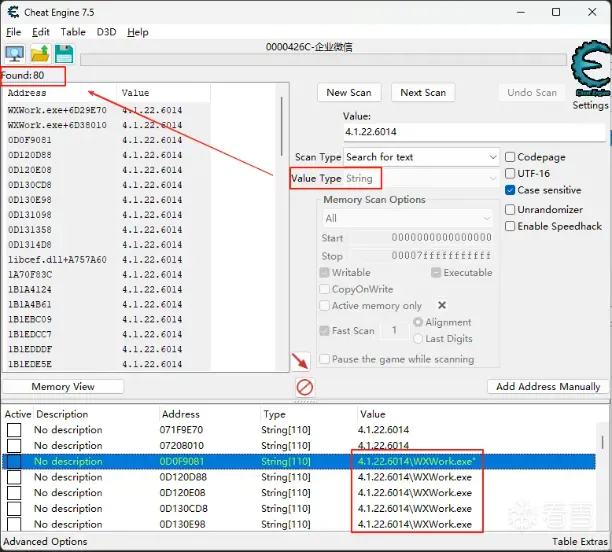This screenshot has width=612, height=552.
Task: Click the scan progress bar
Action: tap(323, 60)
